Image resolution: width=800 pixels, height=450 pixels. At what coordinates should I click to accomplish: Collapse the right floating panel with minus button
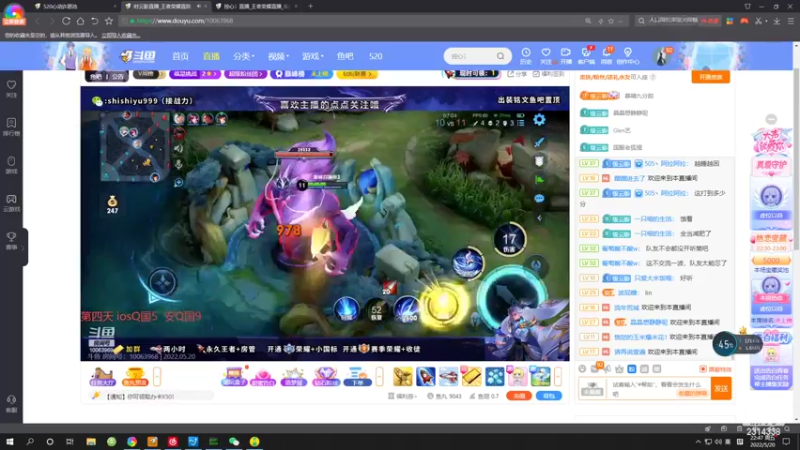pyautogui.click(x=771, y=119)
